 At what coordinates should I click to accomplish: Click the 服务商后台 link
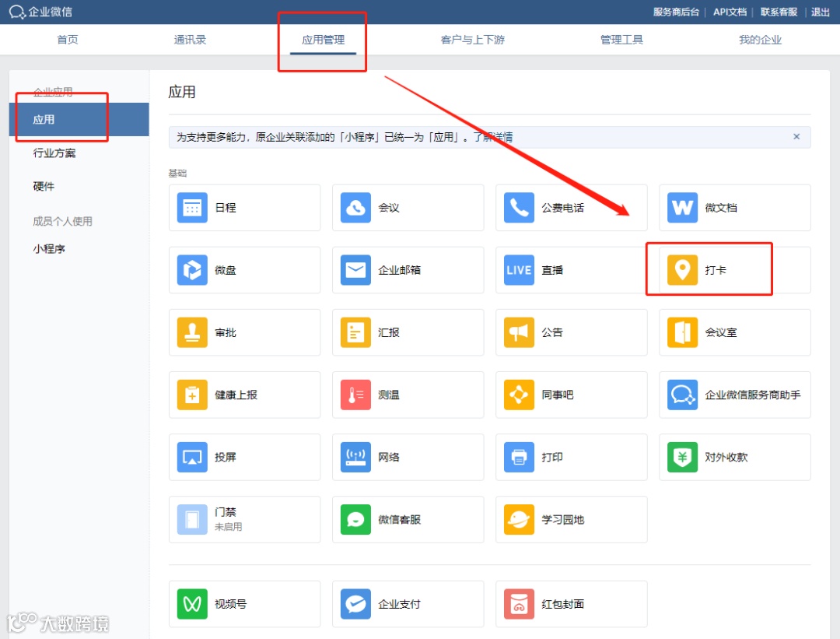click(x=676, y=12)
